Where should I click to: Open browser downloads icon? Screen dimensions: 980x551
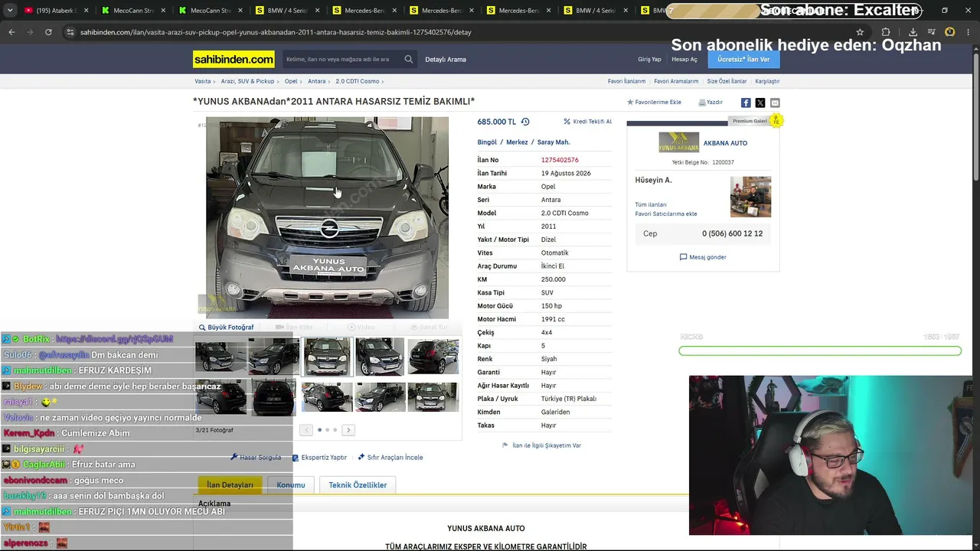click(x=913, y=32)
